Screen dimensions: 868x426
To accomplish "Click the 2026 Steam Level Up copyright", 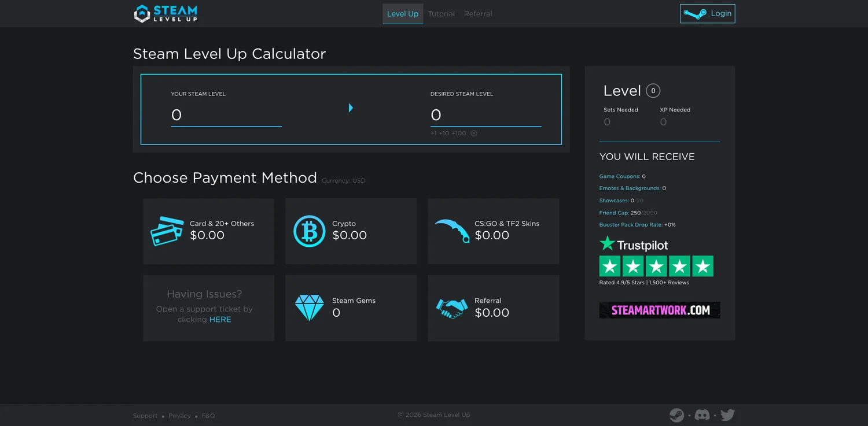I will [434, 415].
